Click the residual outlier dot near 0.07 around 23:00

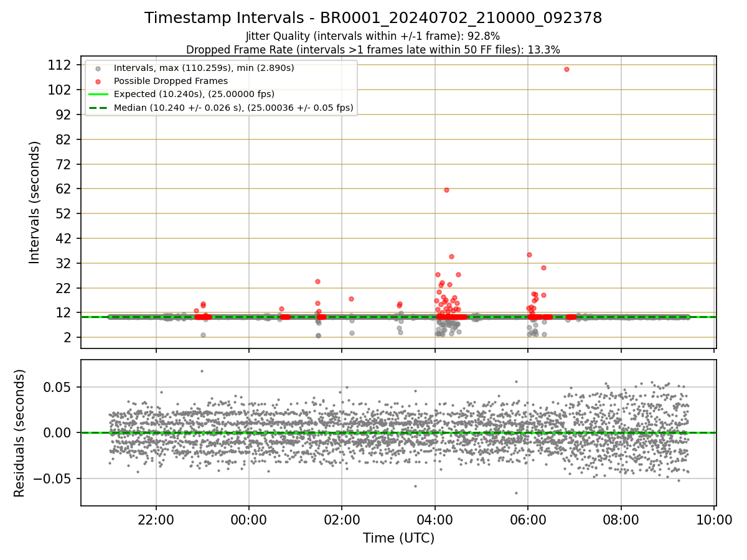(202, 371)
